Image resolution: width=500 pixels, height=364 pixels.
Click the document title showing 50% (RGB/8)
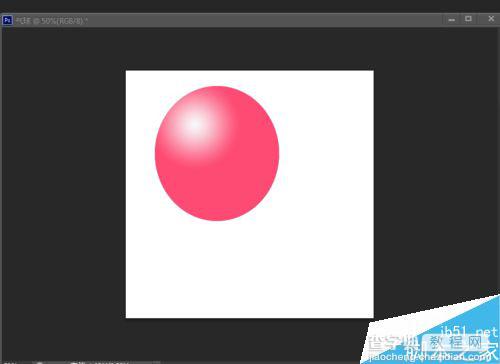(51, 21)
